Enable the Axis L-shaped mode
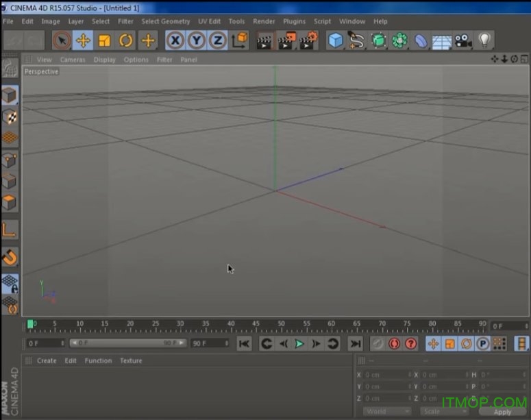Screen dimensions: 531x420 pos(10,230)
